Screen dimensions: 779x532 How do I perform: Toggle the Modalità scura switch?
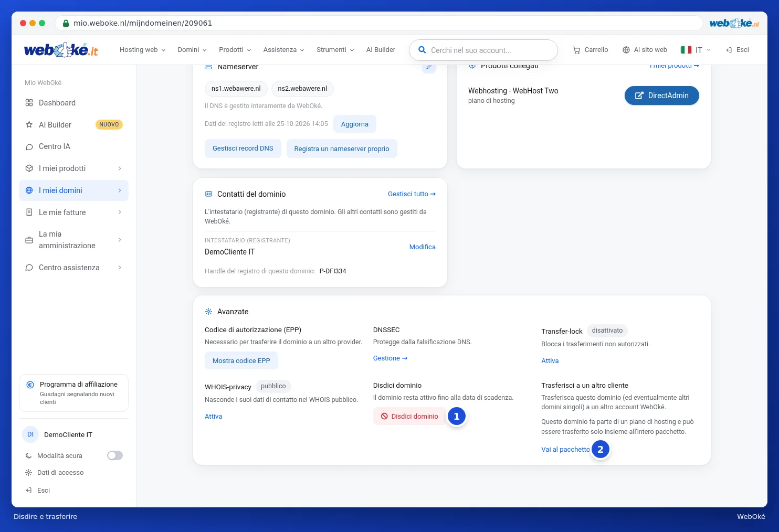(x=115, y=455)
